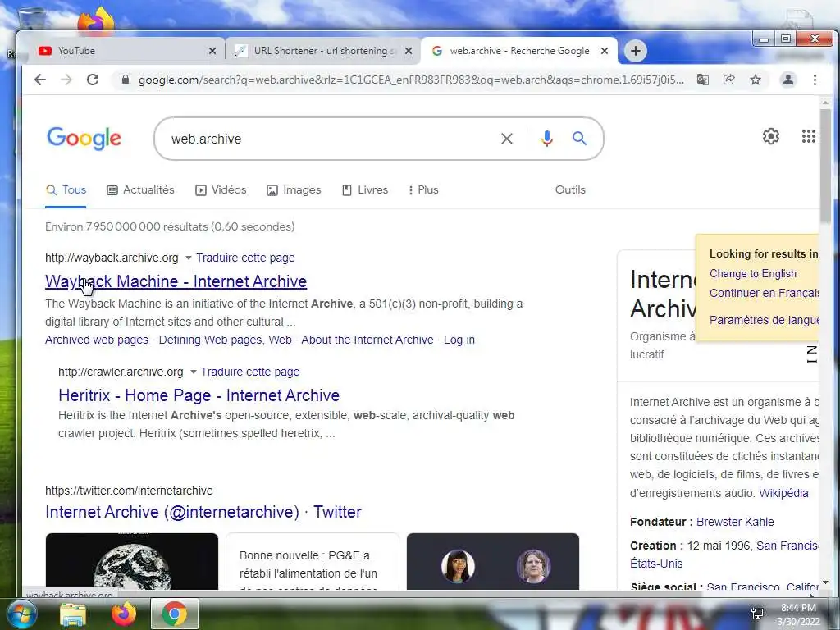The width and height of the screenshot is (840, 630).
Task: Start voice search with microphone
Action: pos(546,139)
